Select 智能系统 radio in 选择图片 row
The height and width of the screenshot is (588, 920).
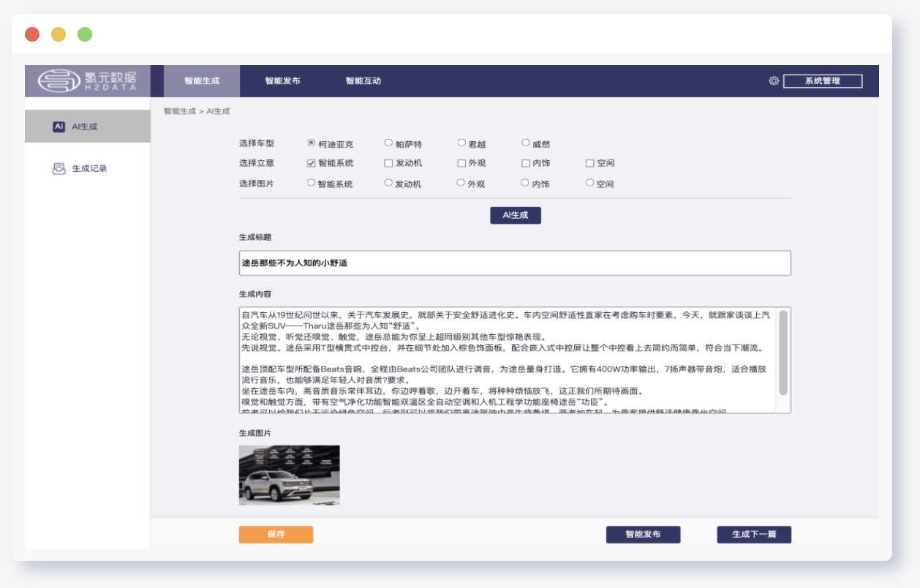tap(312, 183)
